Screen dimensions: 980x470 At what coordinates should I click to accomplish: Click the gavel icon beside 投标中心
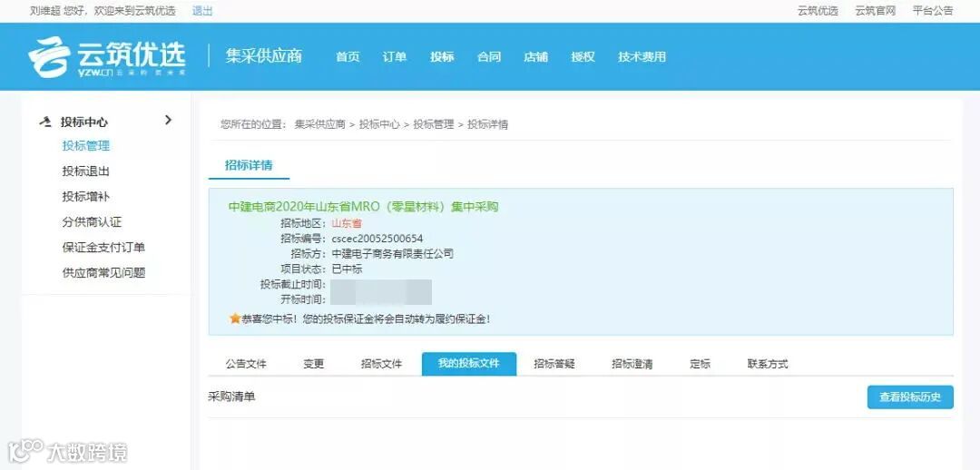[x=45, y=122]
